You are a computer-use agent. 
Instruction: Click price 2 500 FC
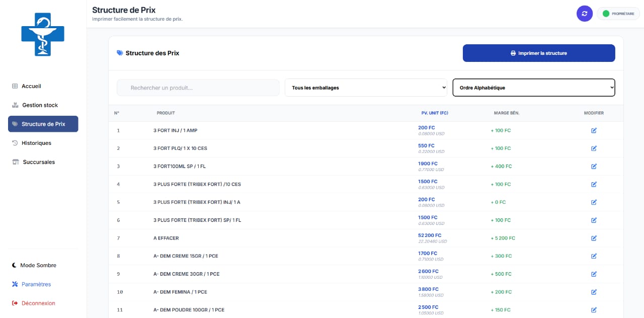(428, 307)
